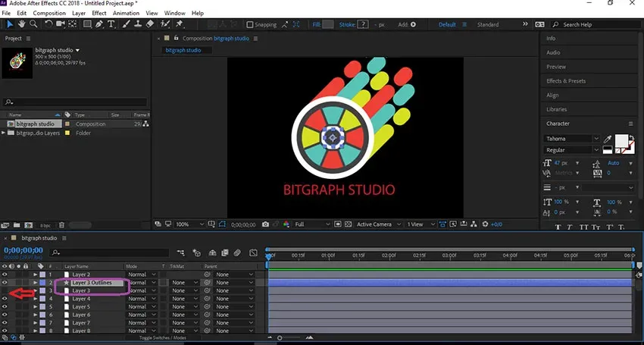The image size is (644, 345).
Task: Click the eyedropper in Character panel
Action: (608, 139)
